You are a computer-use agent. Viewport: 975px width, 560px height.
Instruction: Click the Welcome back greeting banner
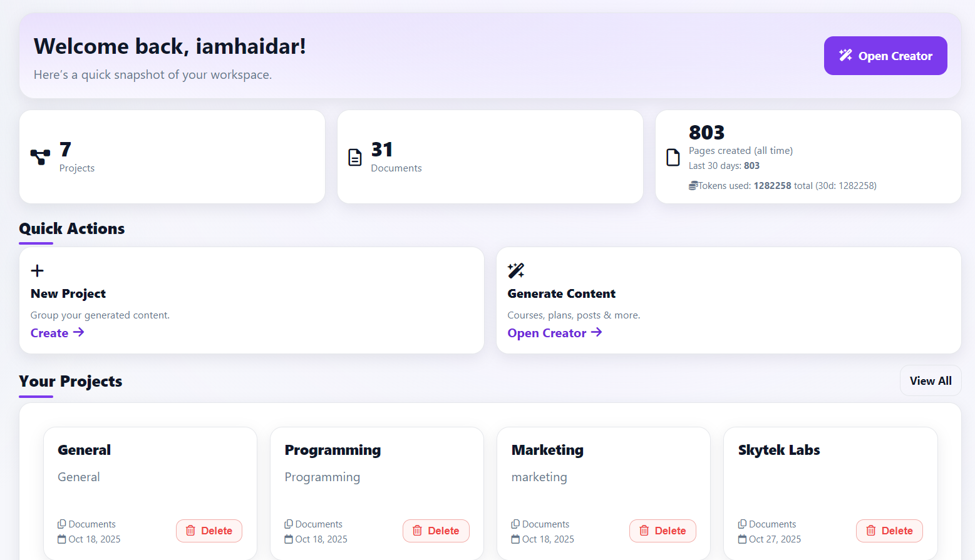click(170, 46)
